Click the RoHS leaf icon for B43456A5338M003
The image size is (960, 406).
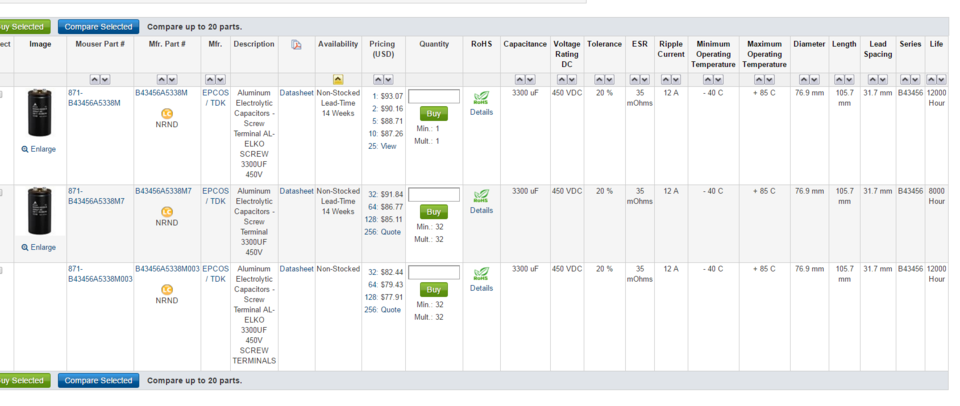(481, 274)
